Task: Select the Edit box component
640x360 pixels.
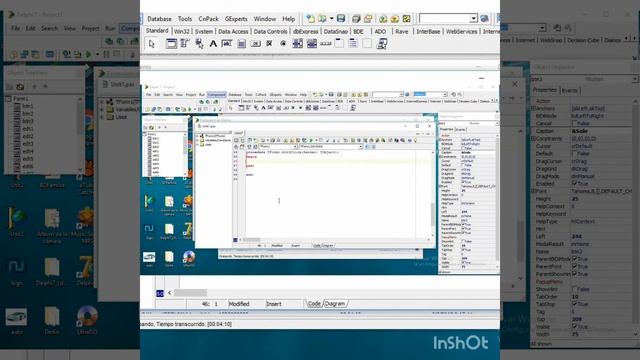Action: coord(227,44)
